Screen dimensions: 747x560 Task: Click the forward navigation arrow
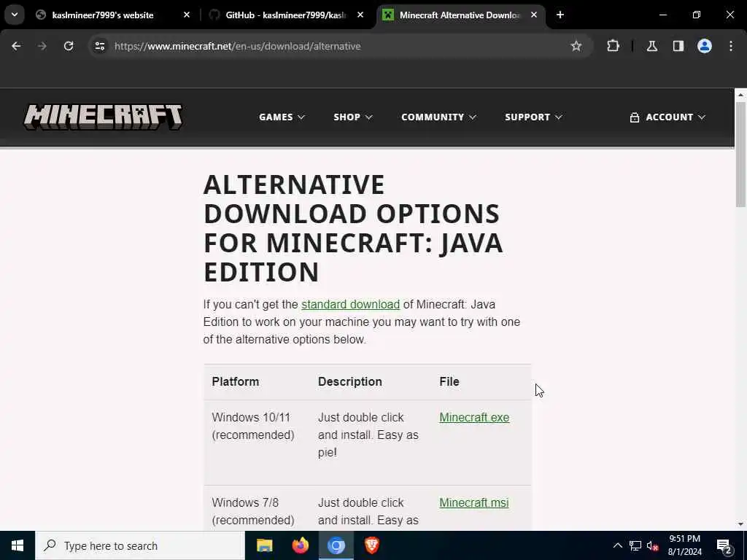coord(42,46)
